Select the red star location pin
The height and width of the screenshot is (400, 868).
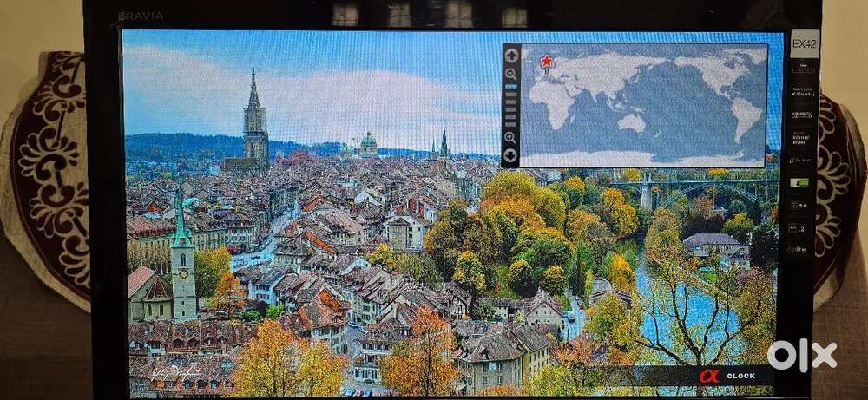(547, 61)
